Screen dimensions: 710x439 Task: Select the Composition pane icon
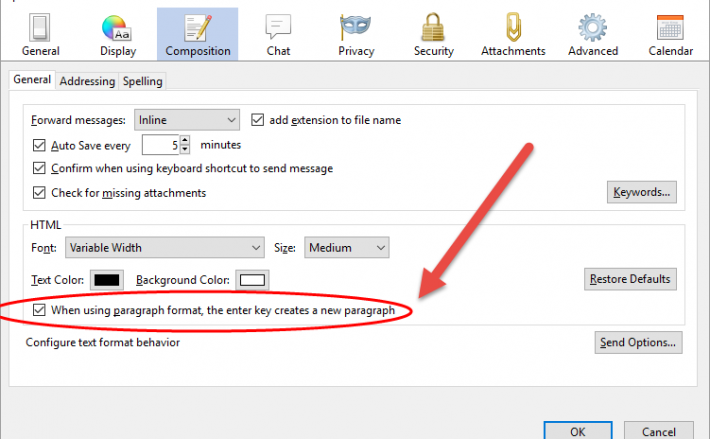click(197, 34)
